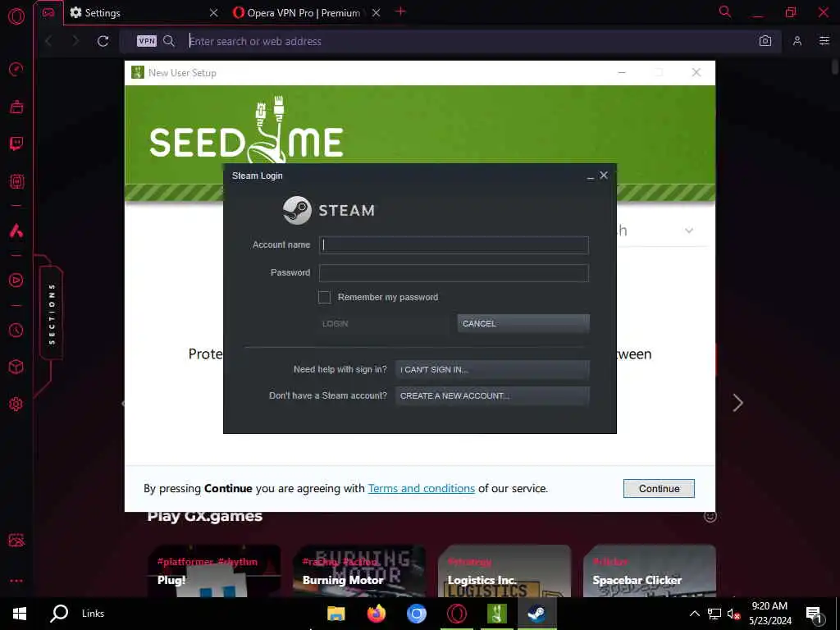Close the New User Setup window

(x=696, y=72)
